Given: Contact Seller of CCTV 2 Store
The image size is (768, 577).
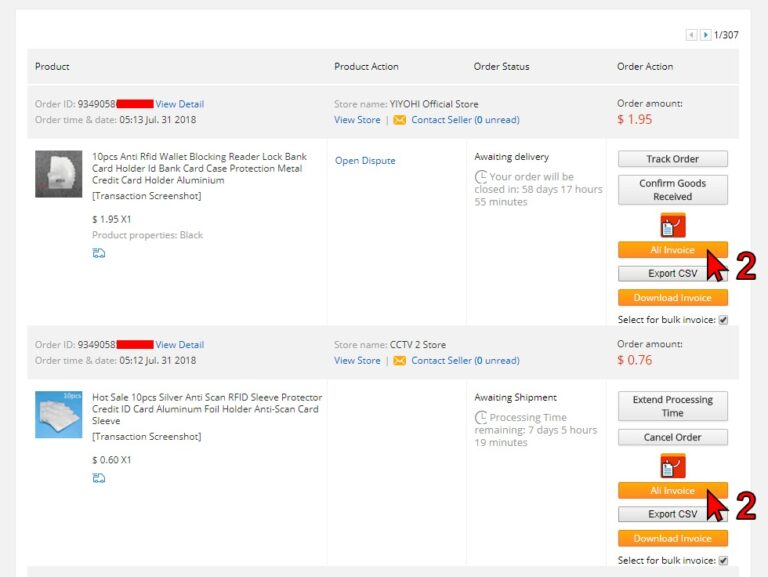Looking at the screenshot, I should (x=465, y=361).
